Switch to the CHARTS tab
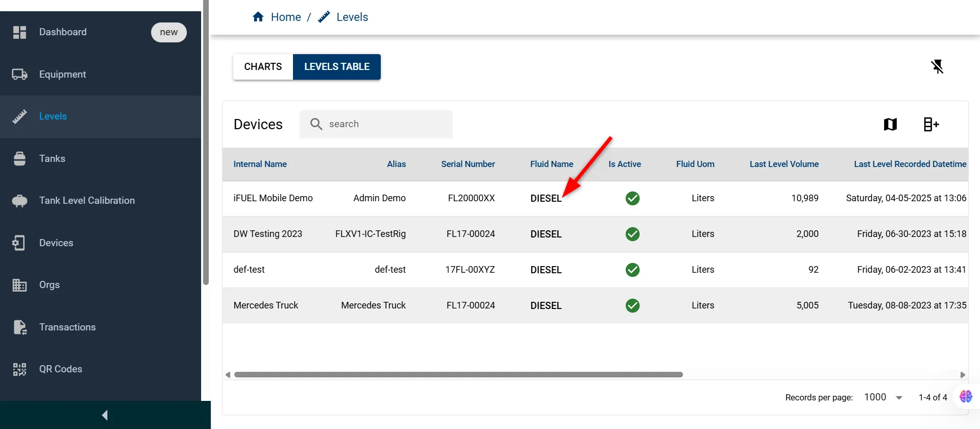This screenshot has width=980, height=429. pyautogui.click(x=263, y=67)
